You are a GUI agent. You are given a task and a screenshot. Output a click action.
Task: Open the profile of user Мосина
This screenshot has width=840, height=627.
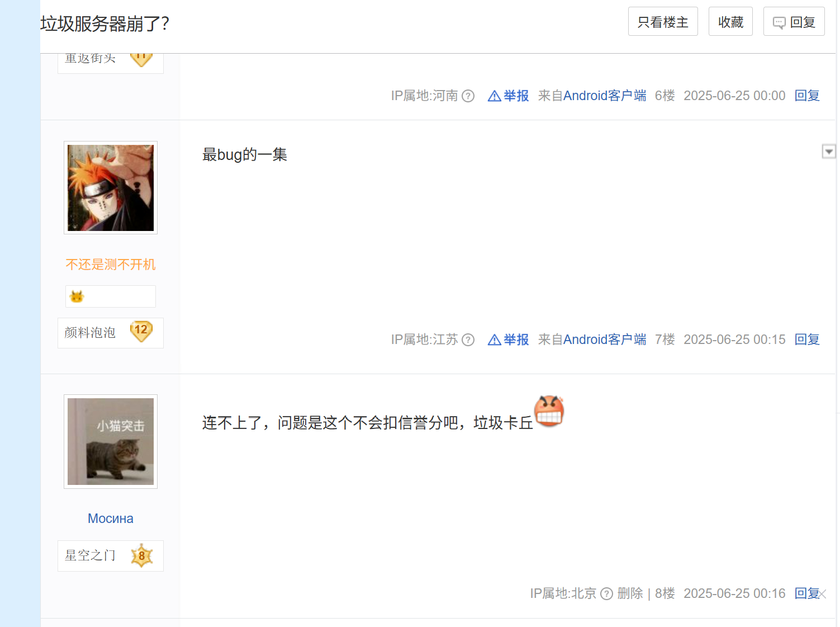tap(111, 518)
